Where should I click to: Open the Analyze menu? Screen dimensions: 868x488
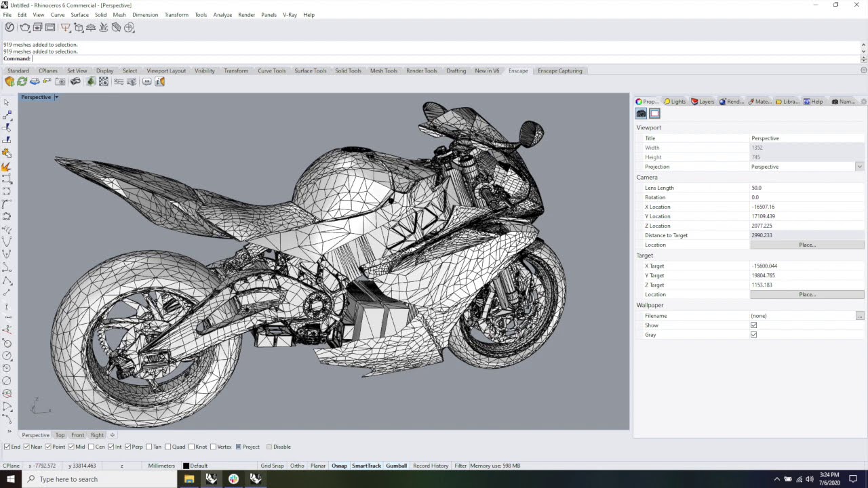click(x=222, y=14)
